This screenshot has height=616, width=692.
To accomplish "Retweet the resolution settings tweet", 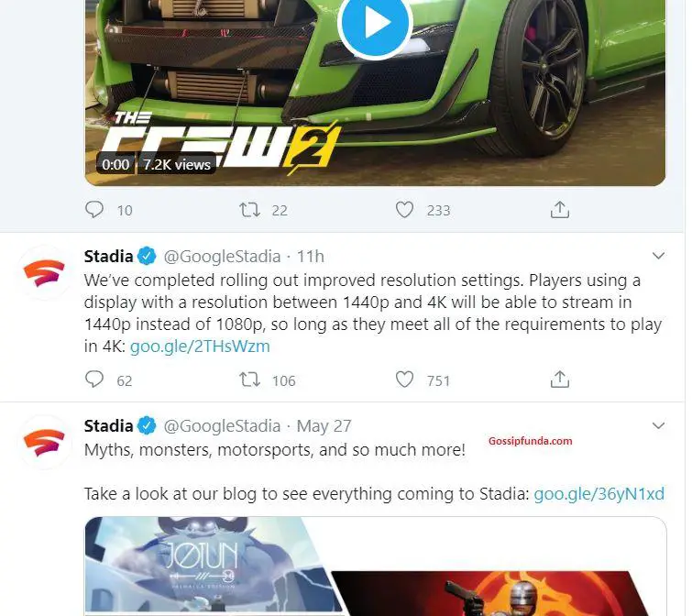I will pos(249,379).
